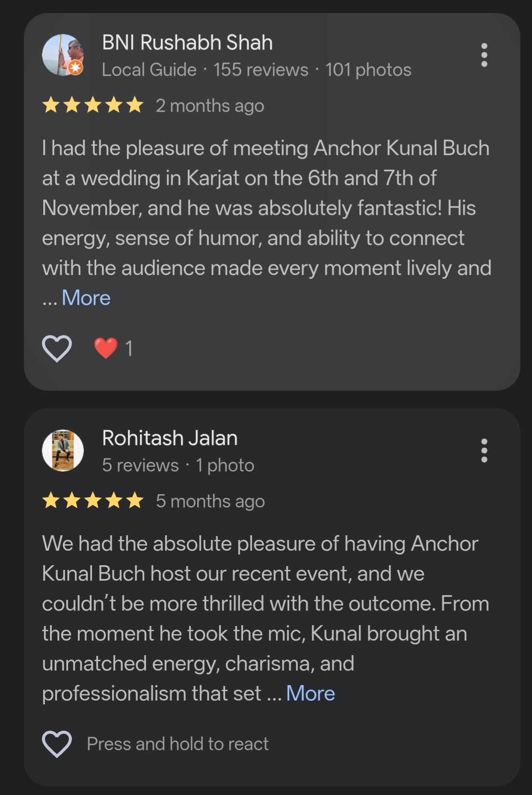
Task: Tap the BNI Rushabh Shah reviewer name
Action: tap(187, 42)
